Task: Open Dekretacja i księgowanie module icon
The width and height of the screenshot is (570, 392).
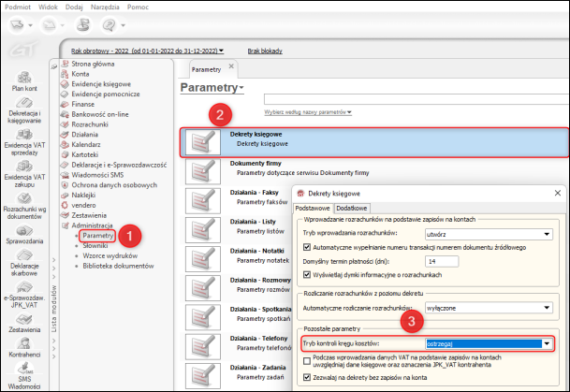Action: 24,102
